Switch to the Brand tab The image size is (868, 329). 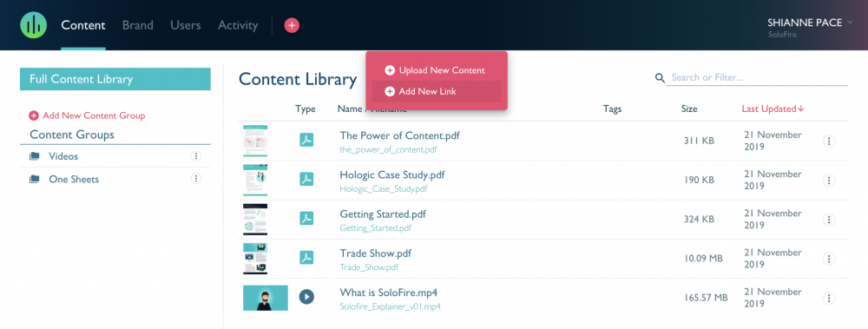138,25
